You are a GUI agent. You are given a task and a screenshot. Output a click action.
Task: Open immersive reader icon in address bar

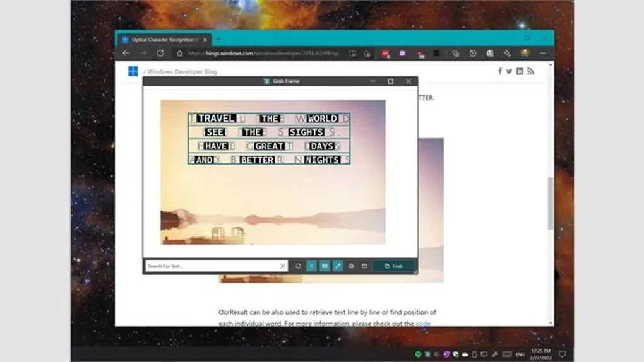352,54
